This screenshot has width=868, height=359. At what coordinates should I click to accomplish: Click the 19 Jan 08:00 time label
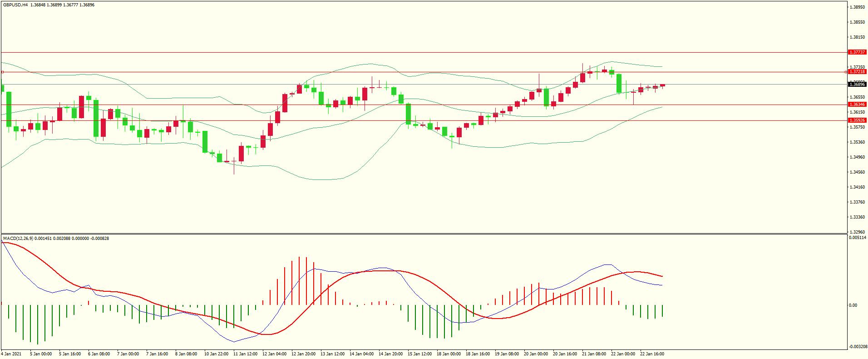(x=507, y=354)
